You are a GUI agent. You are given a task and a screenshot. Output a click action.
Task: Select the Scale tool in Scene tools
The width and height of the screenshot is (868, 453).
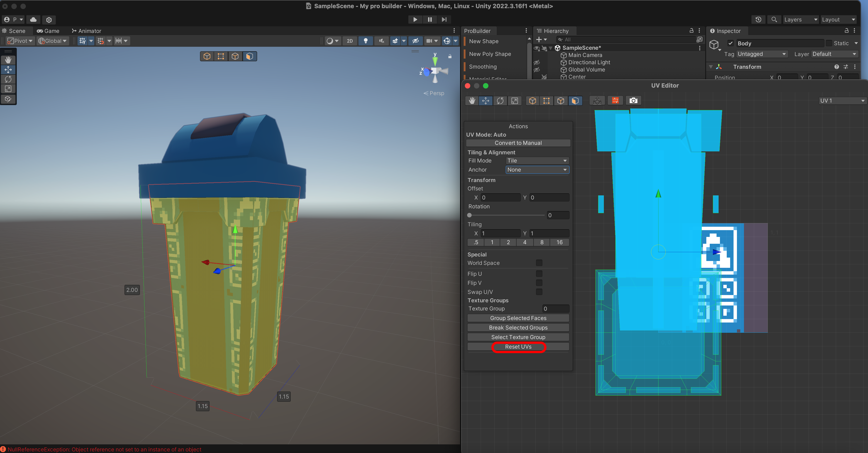click(8, 89)
